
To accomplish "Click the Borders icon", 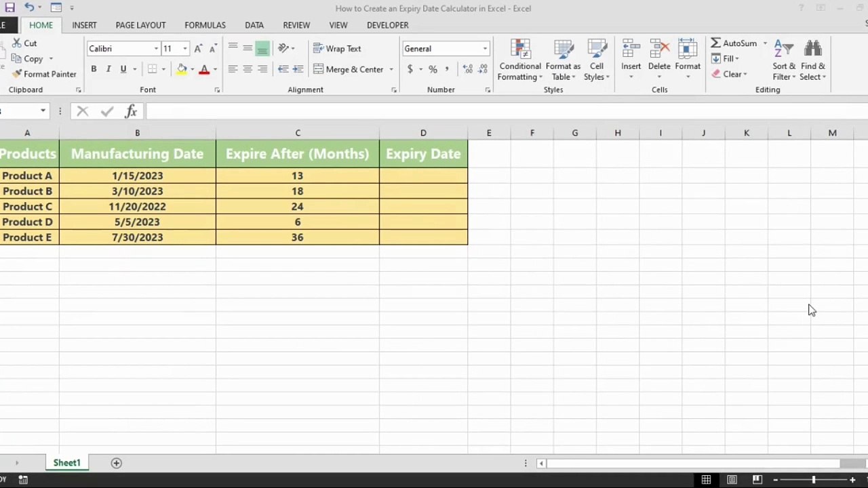I will [153, 69].
